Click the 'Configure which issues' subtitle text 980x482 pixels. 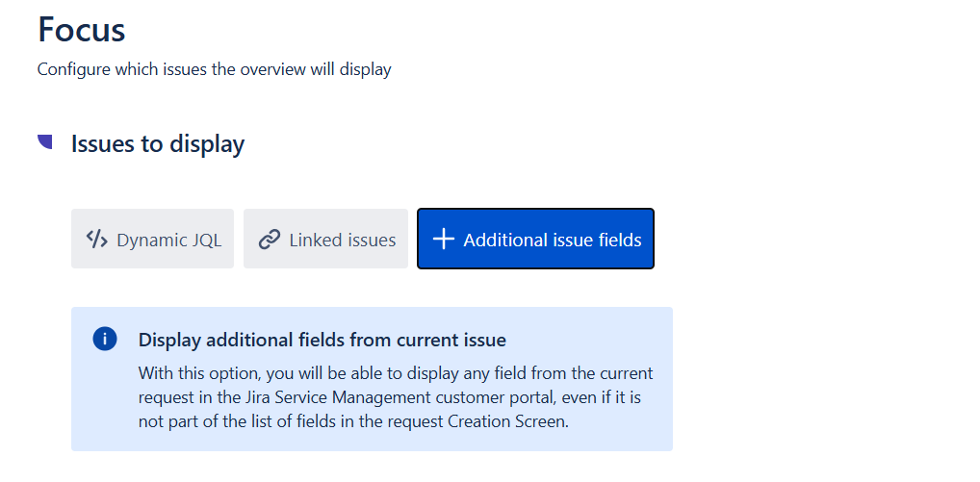(214, 69)
